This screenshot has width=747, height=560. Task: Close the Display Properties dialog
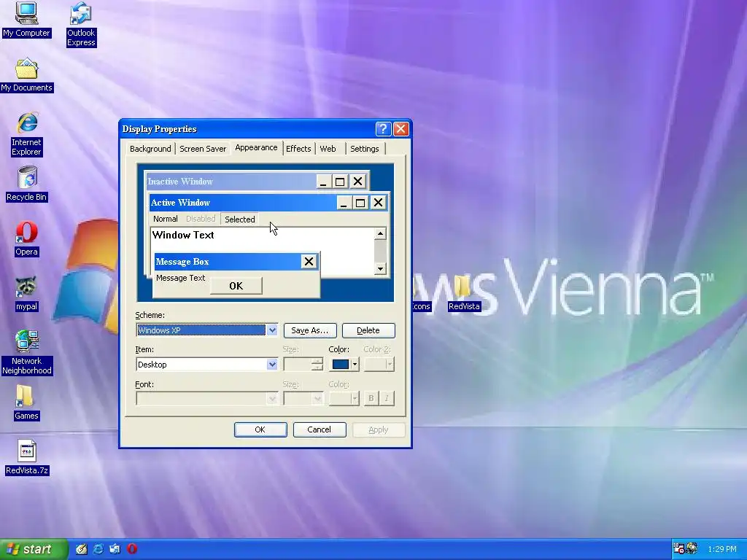click(x=401, y=129)
